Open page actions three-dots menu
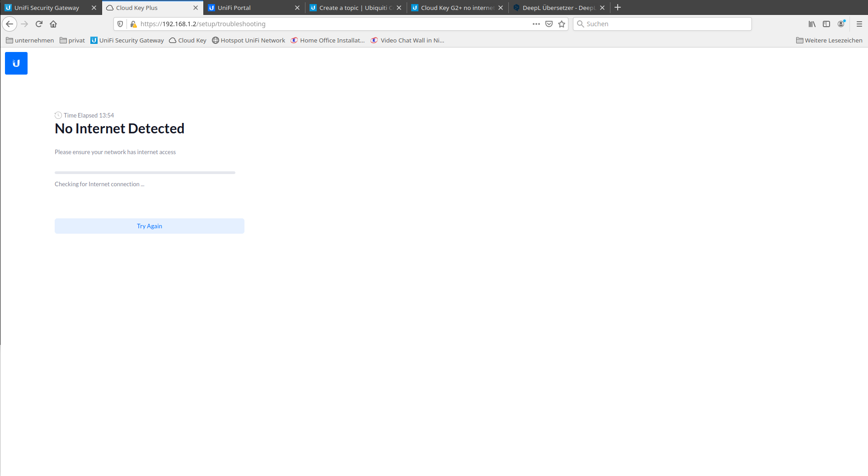 coord(536,24)
